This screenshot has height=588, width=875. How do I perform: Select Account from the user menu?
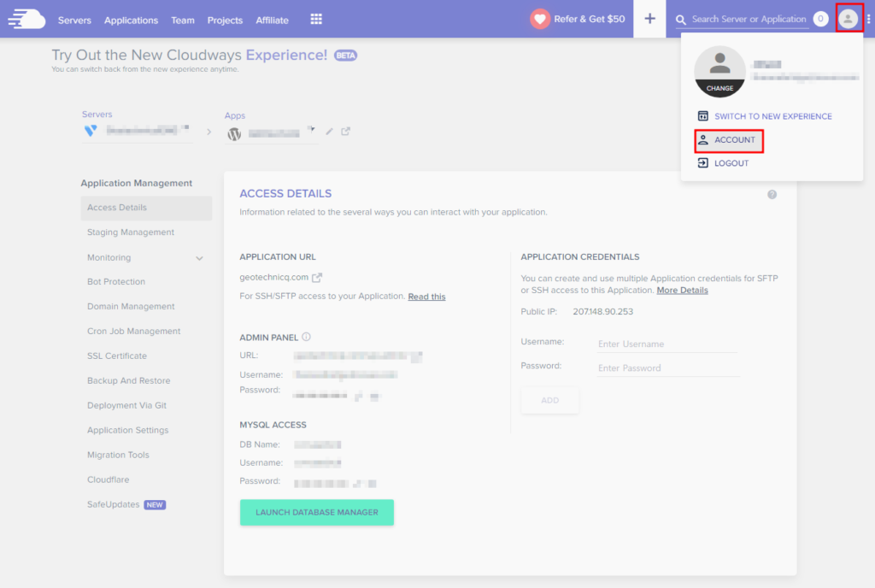[x=734, y=140]
